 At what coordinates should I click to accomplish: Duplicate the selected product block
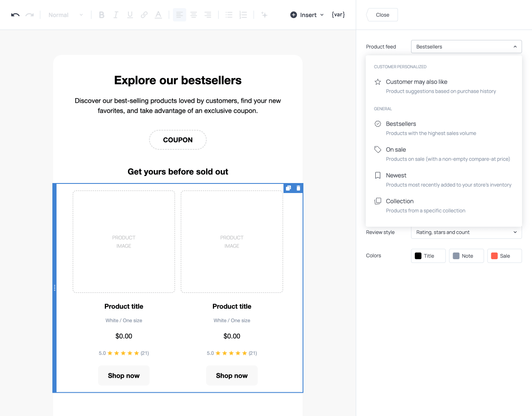click(288, 188)
